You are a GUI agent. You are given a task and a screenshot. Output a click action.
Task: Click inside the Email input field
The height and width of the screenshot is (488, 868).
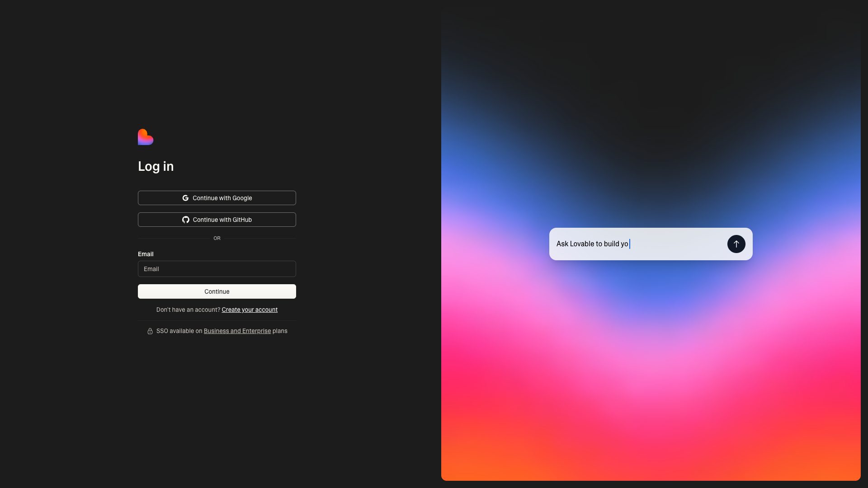[x=217, y=269]
